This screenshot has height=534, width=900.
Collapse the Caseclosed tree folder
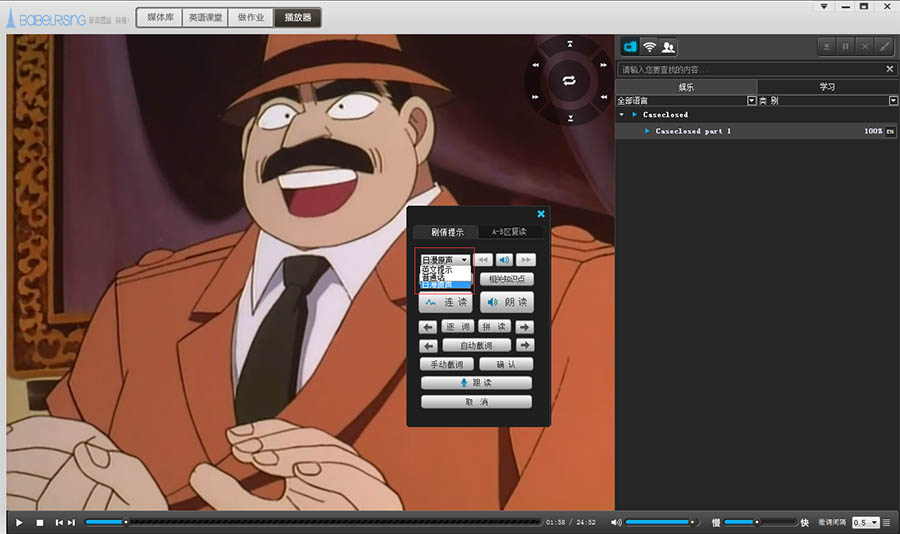622,114
